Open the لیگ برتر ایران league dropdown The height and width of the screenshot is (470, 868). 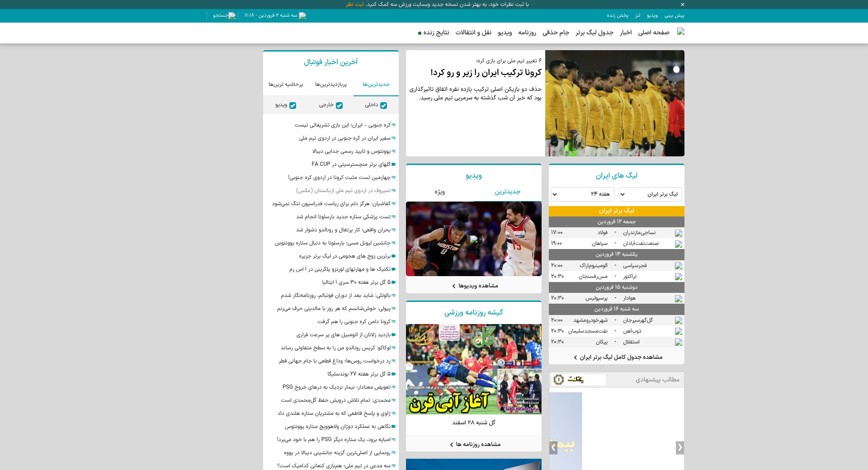(650, 194)
